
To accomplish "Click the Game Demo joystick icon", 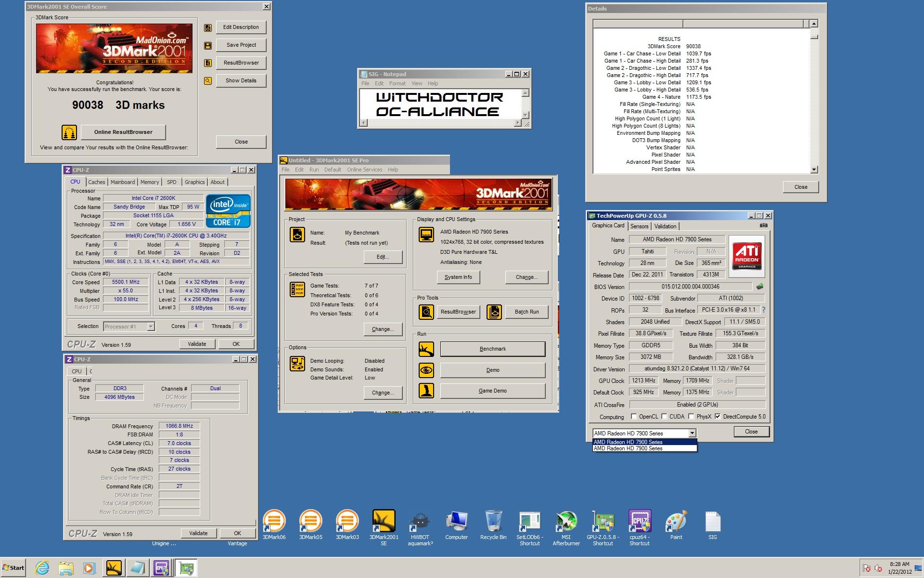I will (x=426, y=391).
